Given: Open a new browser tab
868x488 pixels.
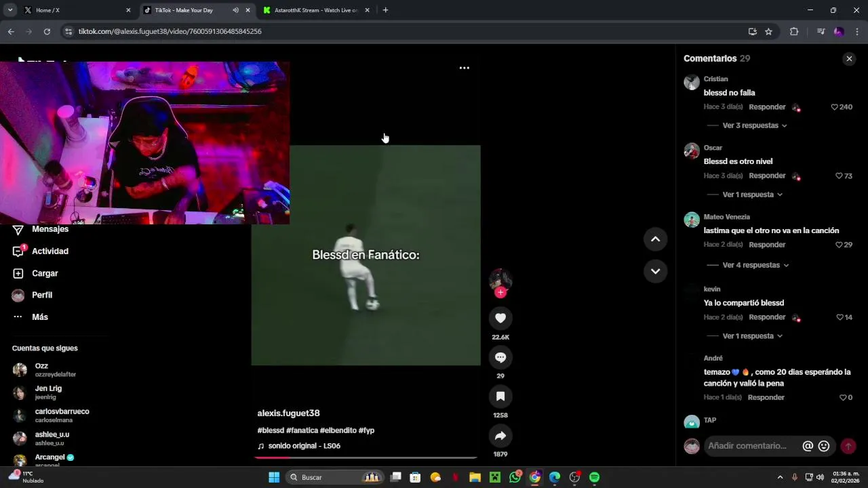Looking at the screenshot, I should [x=385, y=10].
